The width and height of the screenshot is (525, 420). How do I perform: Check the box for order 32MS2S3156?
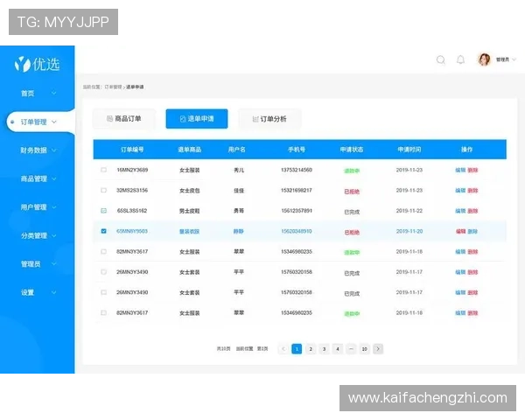click(103, 190)
